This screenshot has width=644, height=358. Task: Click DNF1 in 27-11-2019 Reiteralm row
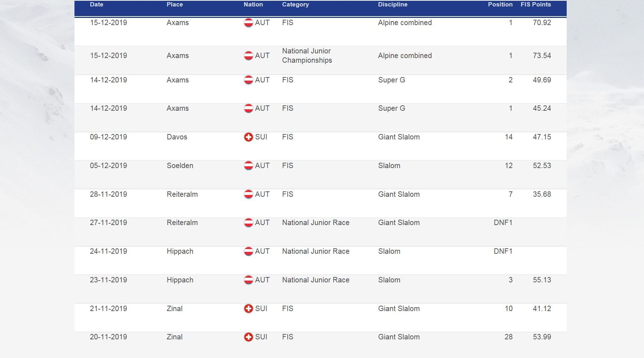click(x=503, y=223)
